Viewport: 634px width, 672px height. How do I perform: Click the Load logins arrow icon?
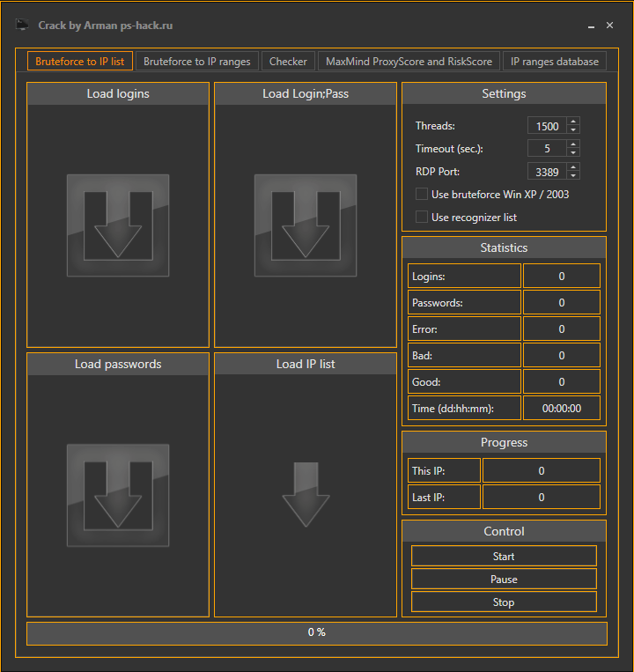(x=118, y=225)
